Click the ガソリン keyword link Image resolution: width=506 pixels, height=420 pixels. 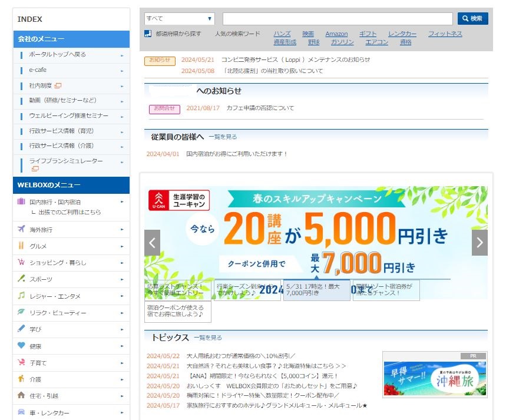click(x=342, y=42)
